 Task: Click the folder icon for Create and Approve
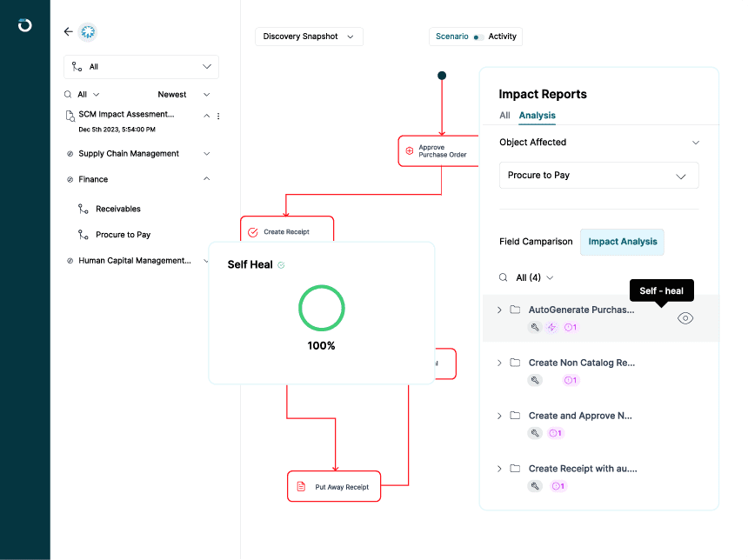coord(515,416)
